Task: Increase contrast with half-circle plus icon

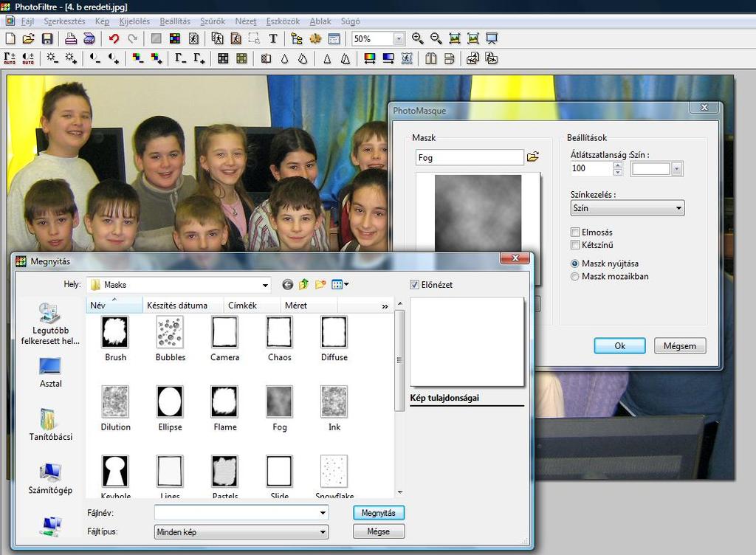Action: (x=114, y=59)
